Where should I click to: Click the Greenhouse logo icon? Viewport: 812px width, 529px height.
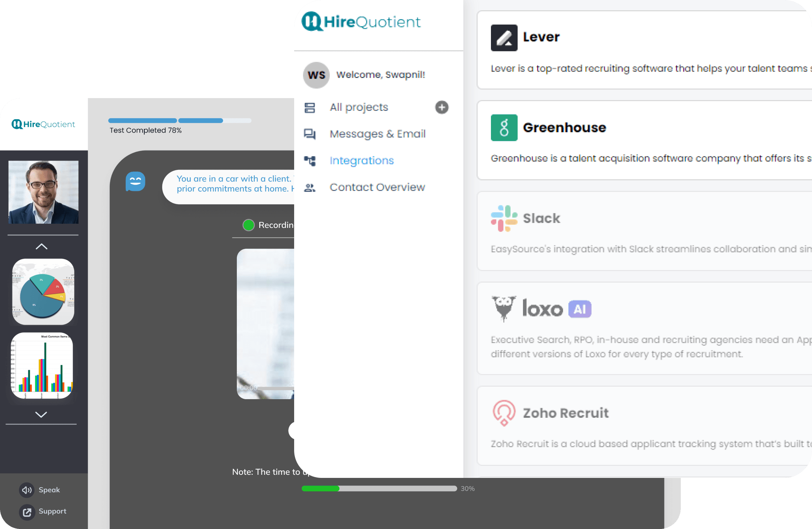504,128
